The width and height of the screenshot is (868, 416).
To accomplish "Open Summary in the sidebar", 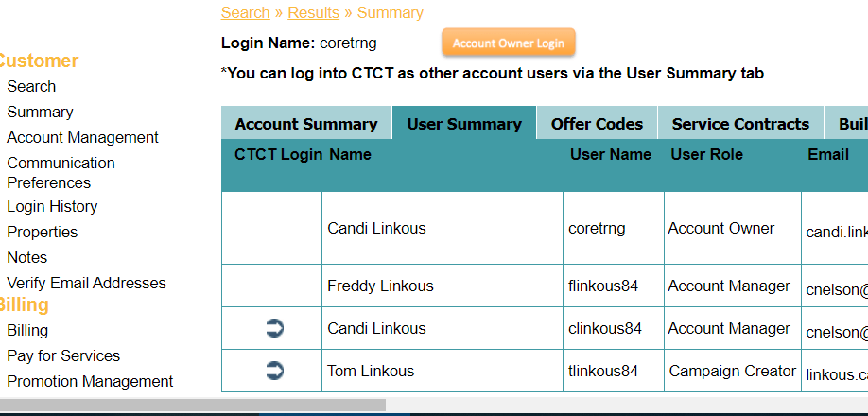I will (x=40, y=112).
